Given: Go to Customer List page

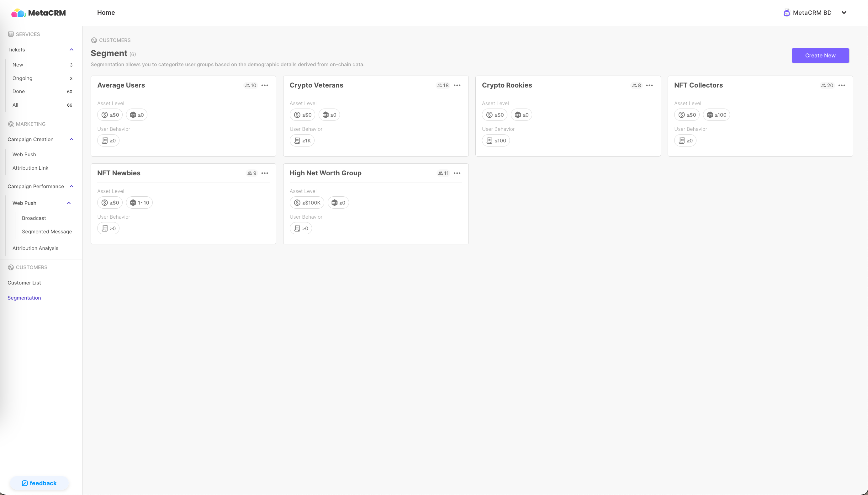Looking at the screenshot, I should [24, 283].
